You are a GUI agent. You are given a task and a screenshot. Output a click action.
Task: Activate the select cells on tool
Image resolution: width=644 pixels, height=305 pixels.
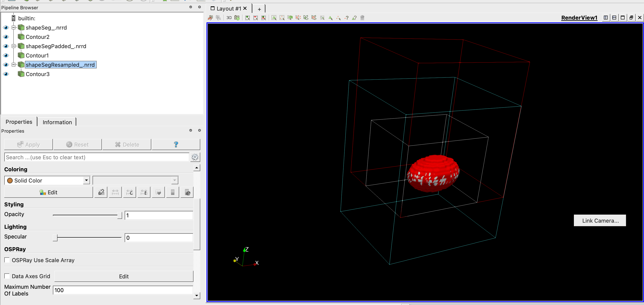coord(274,18)
